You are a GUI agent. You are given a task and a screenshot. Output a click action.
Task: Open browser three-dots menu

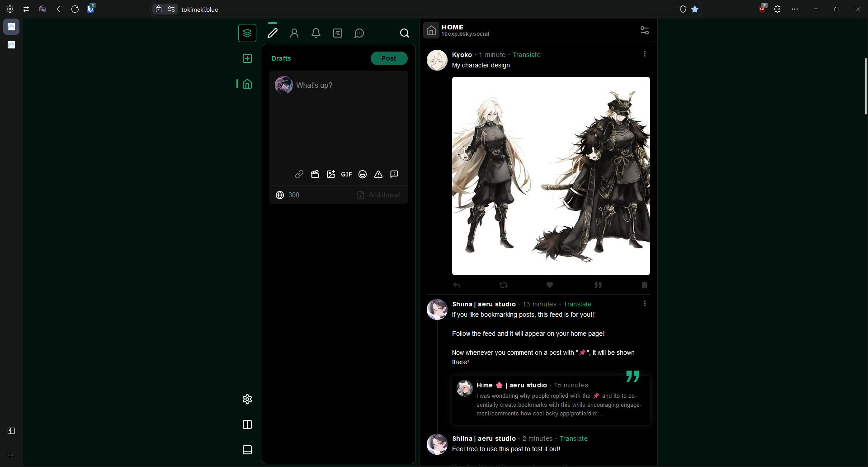[795, 9]
